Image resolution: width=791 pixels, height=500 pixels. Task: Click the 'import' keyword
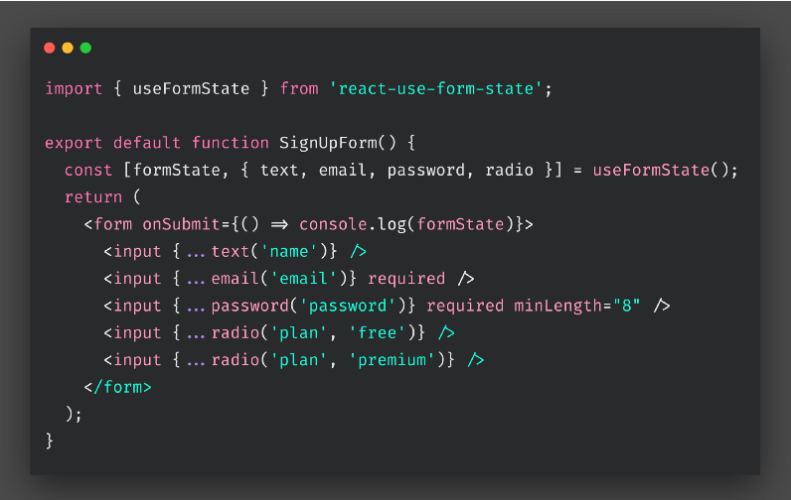(74, 89)
